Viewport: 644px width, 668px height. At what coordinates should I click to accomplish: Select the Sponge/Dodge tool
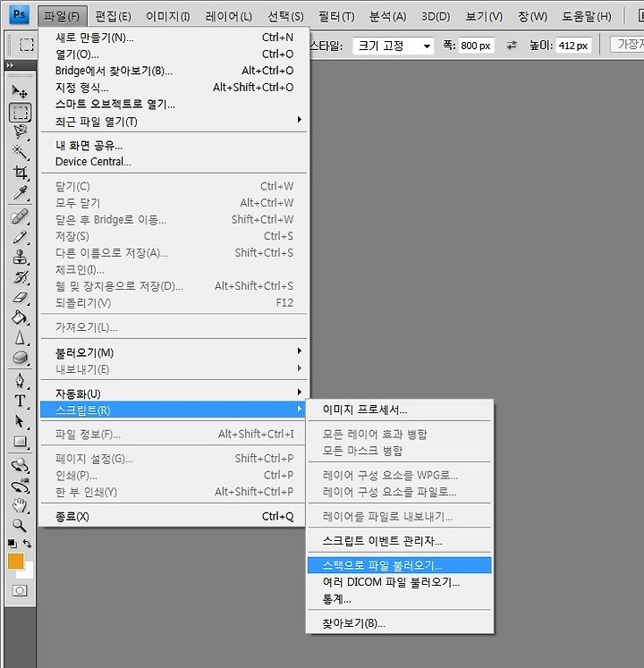(x=20, y=358)
